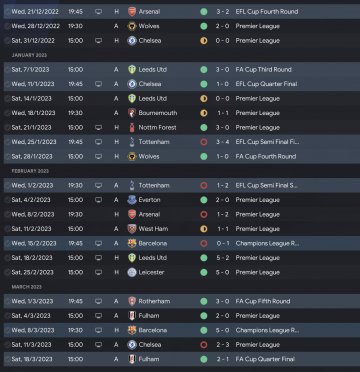Click the row marker beside Sat, 14/1/2023
The height and width of the screenshot is (372, 360).
click(7, 99)
